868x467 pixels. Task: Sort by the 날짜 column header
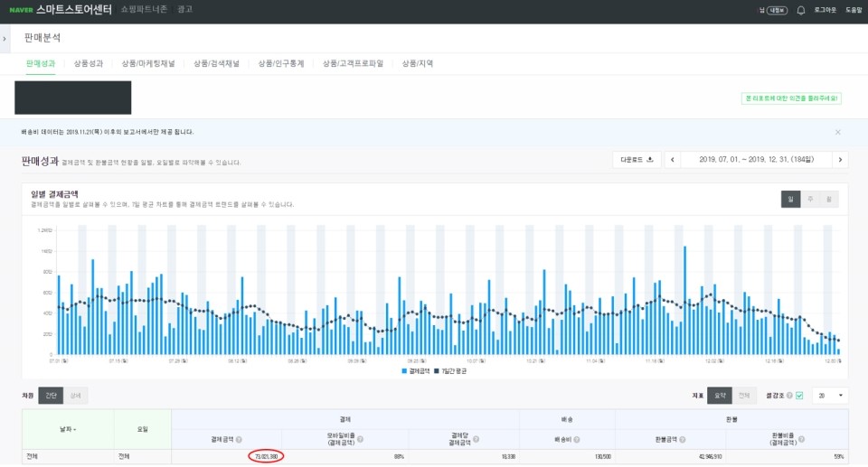click(x=68, y=429)
